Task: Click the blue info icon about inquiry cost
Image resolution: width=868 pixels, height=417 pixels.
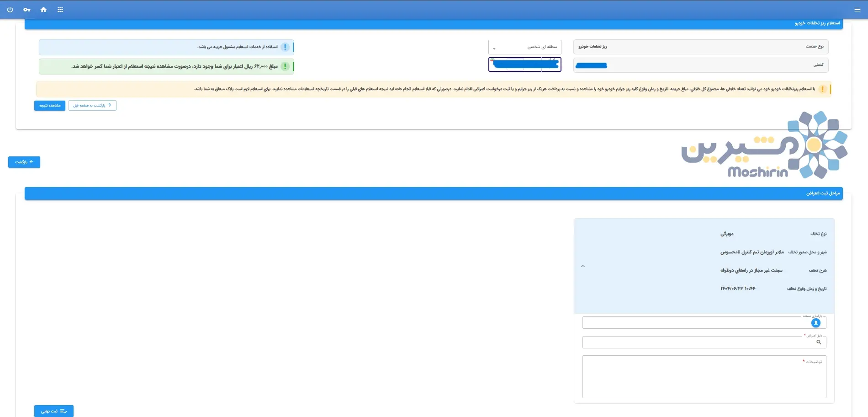Action: coord(285,47)
